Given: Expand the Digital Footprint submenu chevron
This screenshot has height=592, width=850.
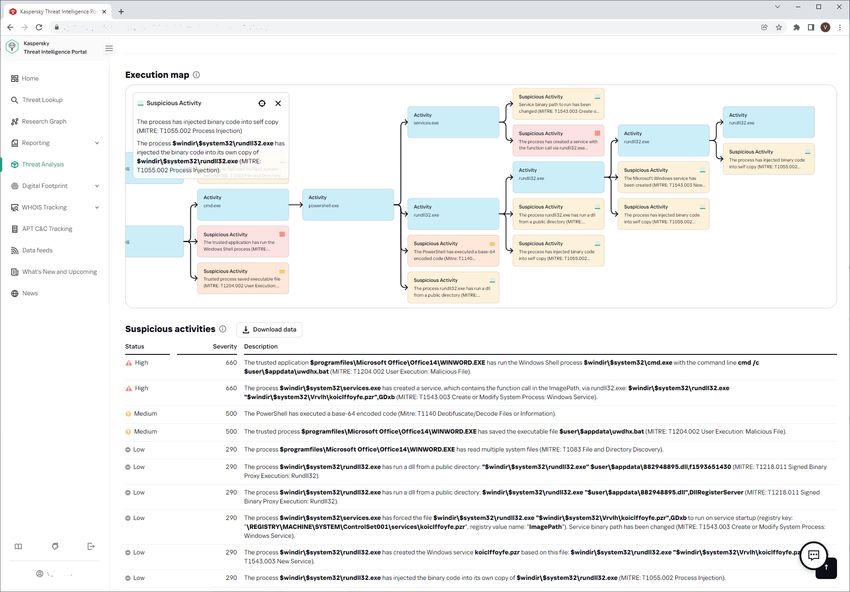Looking at the screenshot, I should [x=97, y=186].
